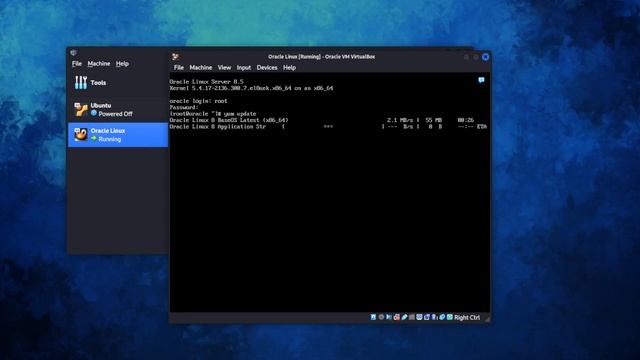Maximize the Oracle Linux VM window
The image size is (640, 360).
[476, 57]
